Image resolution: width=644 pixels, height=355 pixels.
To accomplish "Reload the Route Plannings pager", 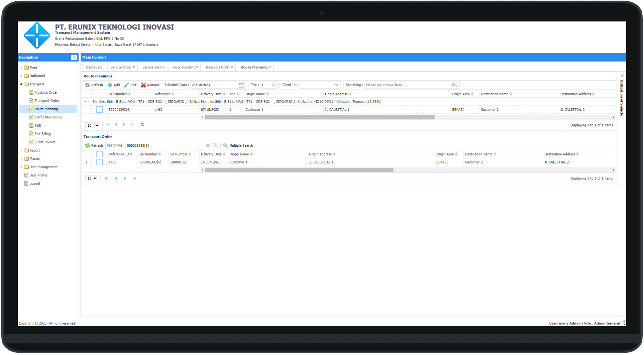I will coord(142,124).
